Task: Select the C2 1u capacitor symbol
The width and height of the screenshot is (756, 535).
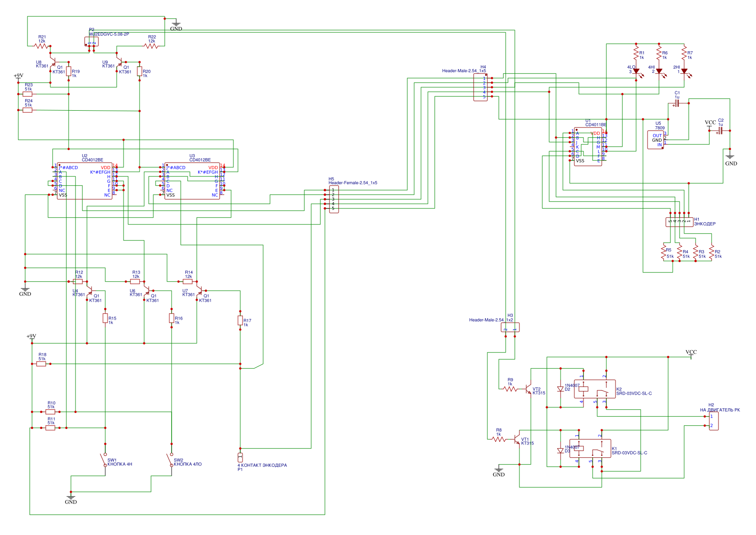Action: click(720, 131)
